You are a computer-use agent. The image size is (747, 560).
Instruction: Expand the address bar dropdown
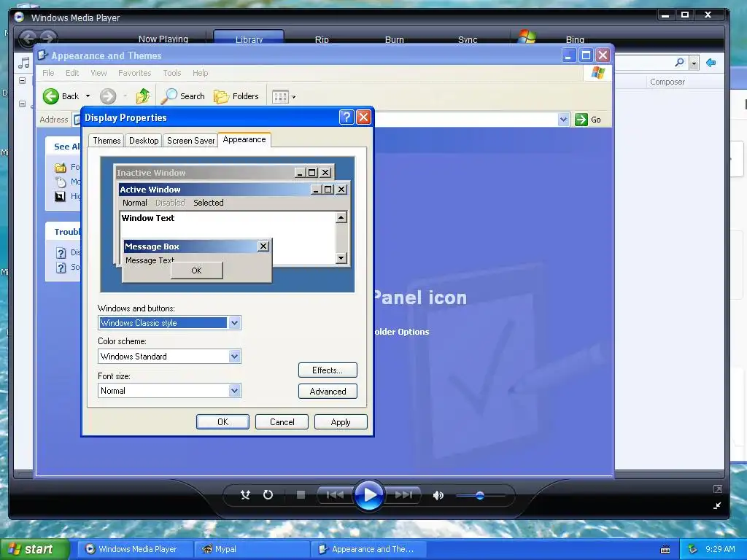[564, 119]
